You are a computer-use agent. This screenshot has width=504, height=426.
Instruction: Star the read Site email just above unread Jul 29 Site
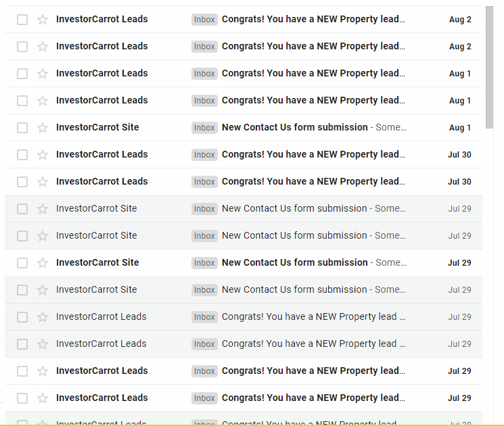[x=43, y=236]
